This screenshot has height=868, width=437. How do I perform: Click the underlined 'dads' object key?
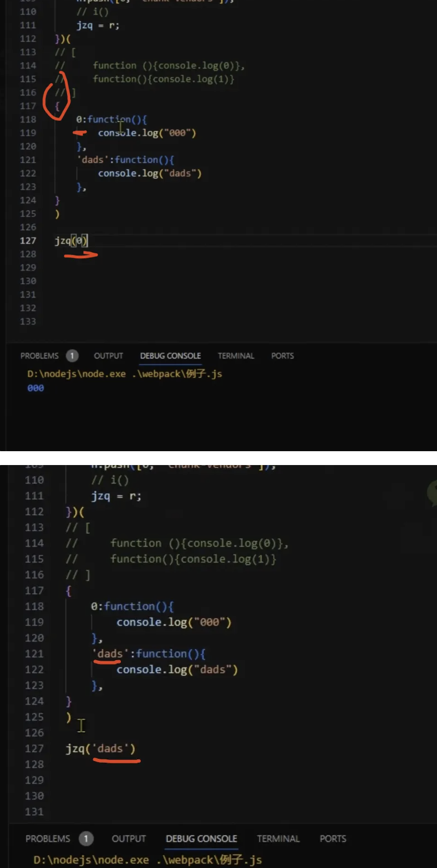pyautogui.click(x=110, y=654)
